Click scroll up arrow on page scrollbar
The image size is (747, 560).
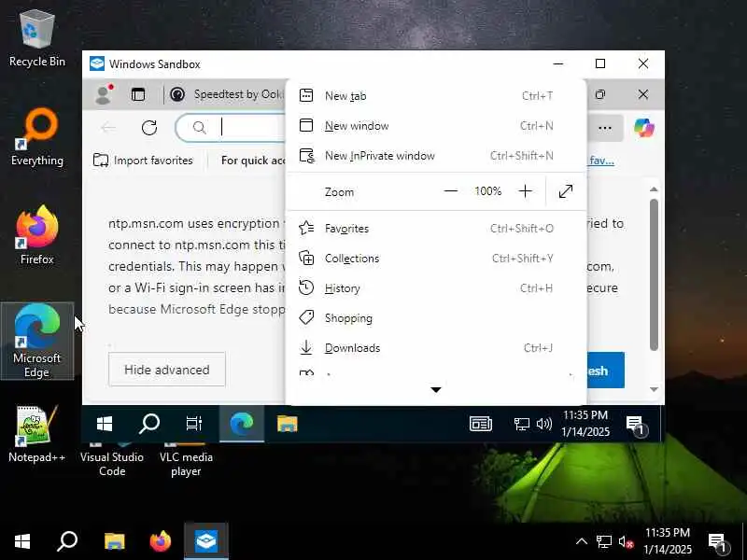click(654, 189)
